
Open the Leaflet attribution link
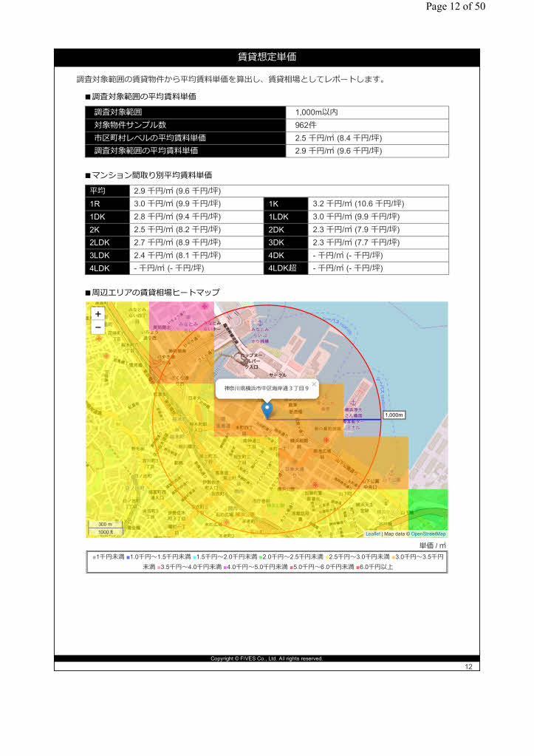pyautogui.click(x=373, y=533)
